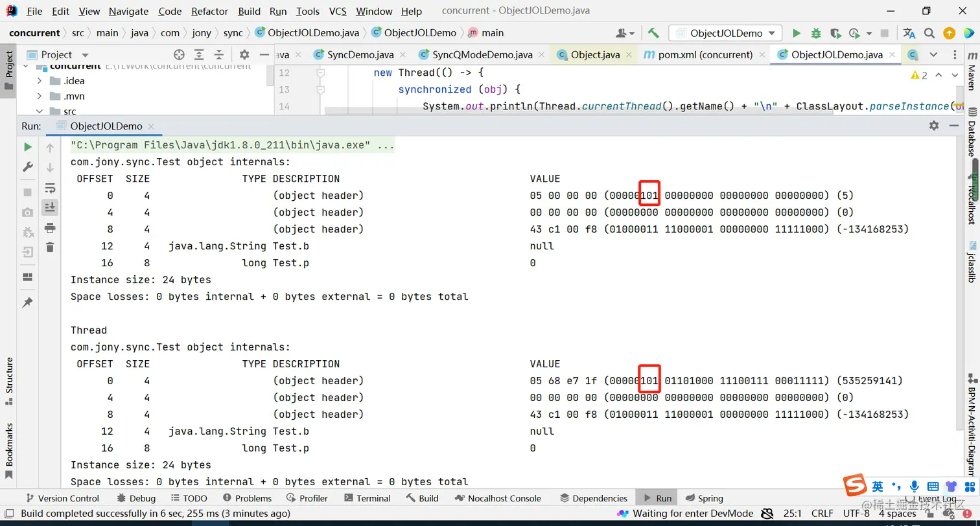The width and height of the screenshot is (980, 526).
Task: Open the 4 spaces indent selector
Action: [898, 514]
